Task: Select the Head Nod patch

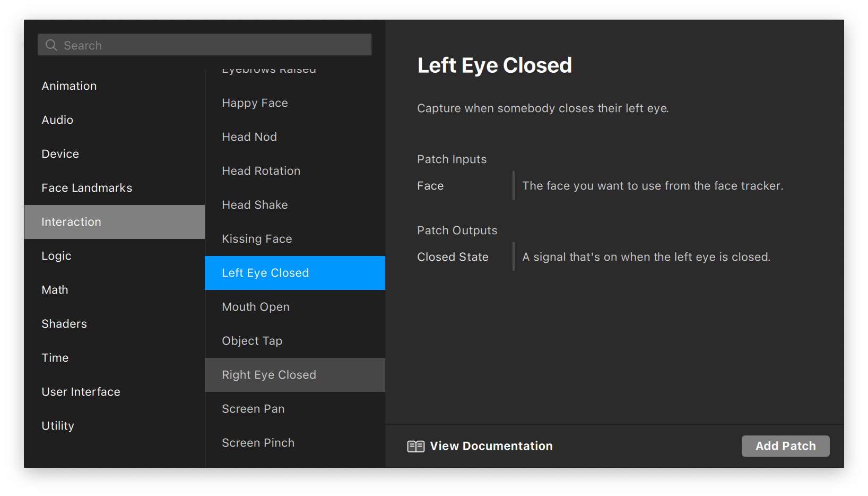Action: pyautogui.click(x=249, y=137)
